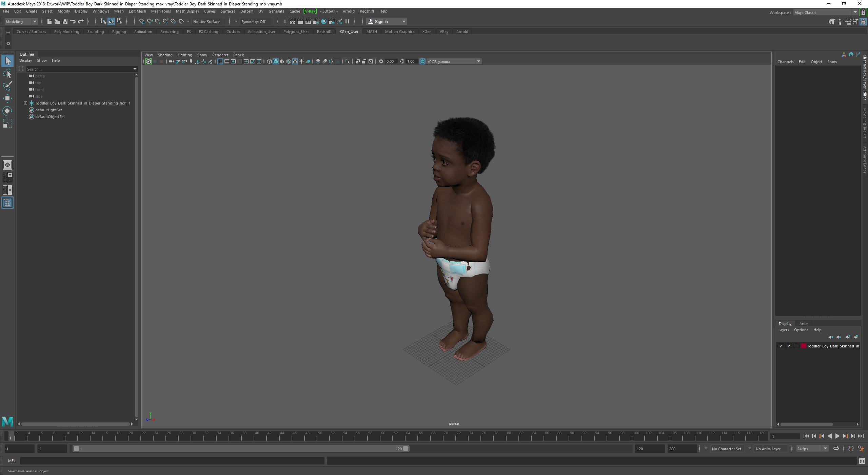
Task: Toggle select by object type mode
Action: coord(111,21)
